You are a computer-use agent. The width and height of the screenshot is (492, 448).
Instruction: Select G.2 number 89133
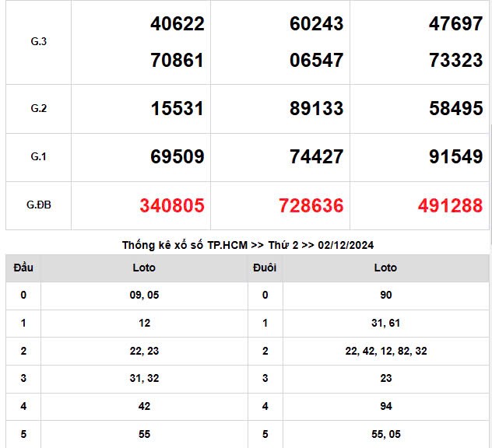[316, 109]
